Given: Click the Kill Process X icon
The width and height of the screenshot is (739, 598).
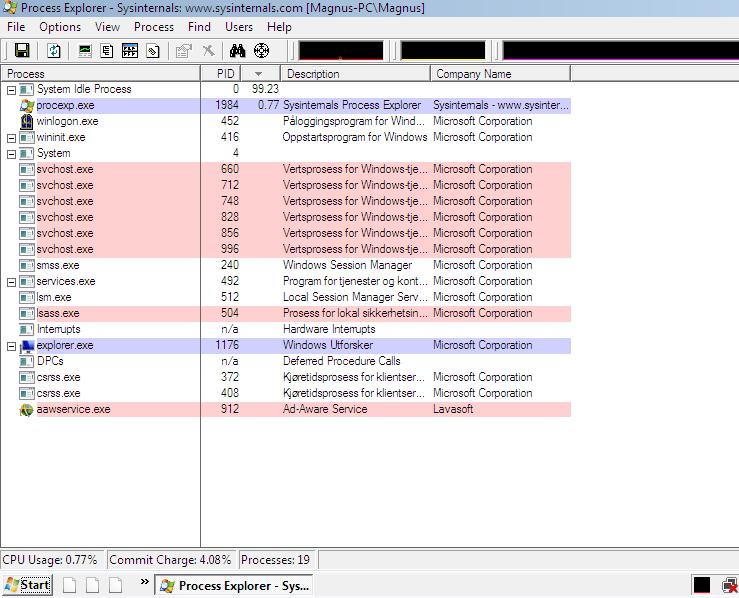Looking at the screenshot, I should coord(208,50).
